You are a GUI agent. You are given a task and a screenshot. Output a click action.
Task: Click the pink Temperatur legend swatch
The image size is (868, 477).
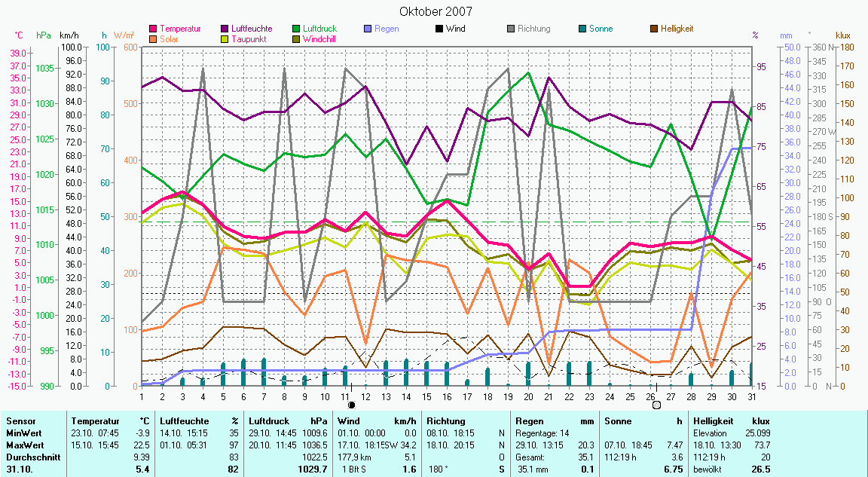tap(154, 29)
